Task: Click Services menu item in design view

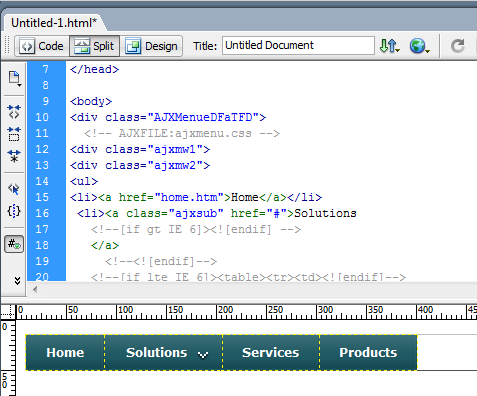Action: (271, 352)
